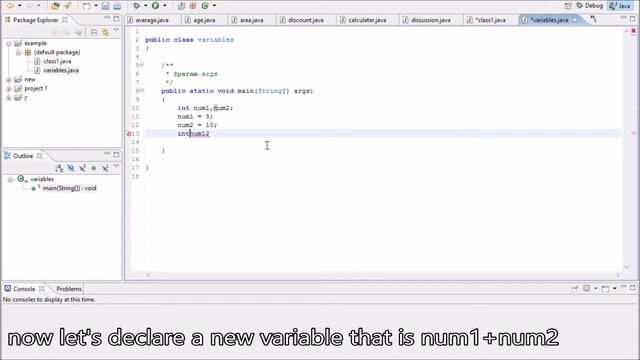Click the Search flashlight toolbar icon
This screenshot has width=640, height=360.
tap(68, 6)
